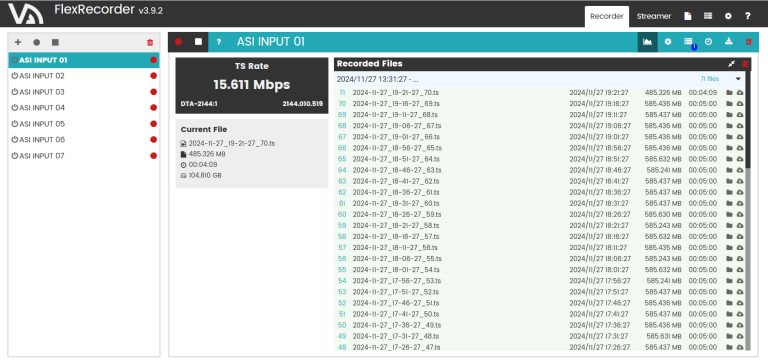Open folder for file 2024-11-27_19-21-27_70.ts
This screenshot has height=362, width=768.
click(x=729, y=93)
